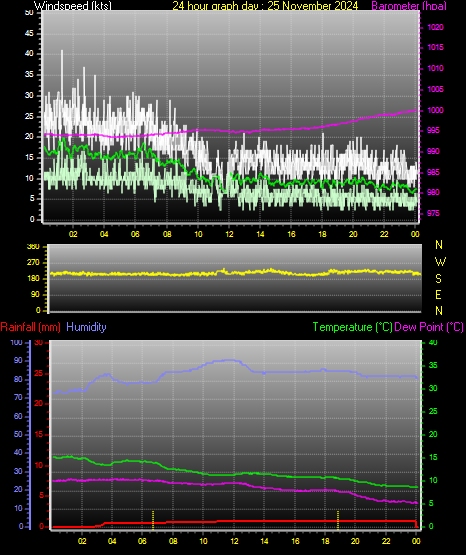Image resolution: width=466 pixels, height=555 pixels.
Task: Click the first yellow dotted marker on rainfall chart
Action: 153,520
